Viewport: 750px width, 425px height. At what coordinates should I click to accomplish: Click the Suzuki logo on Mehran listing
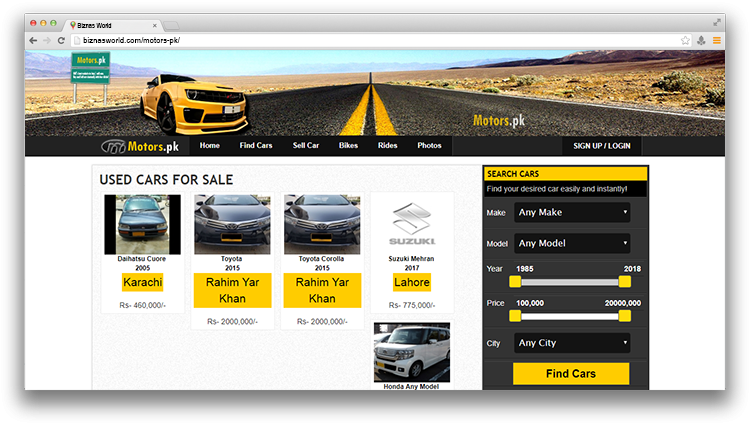pyautogui.click(x=412, y=224)
